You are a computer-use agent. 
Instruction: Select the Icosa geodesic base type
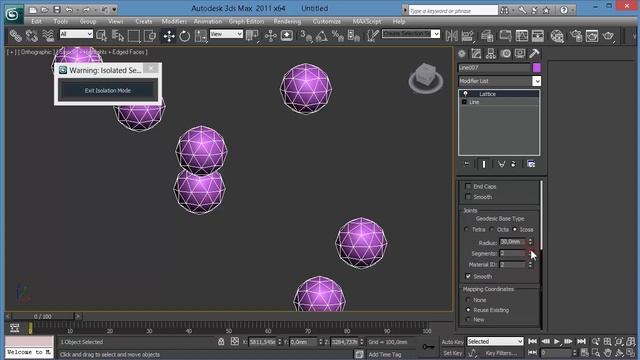coord(514,229)
